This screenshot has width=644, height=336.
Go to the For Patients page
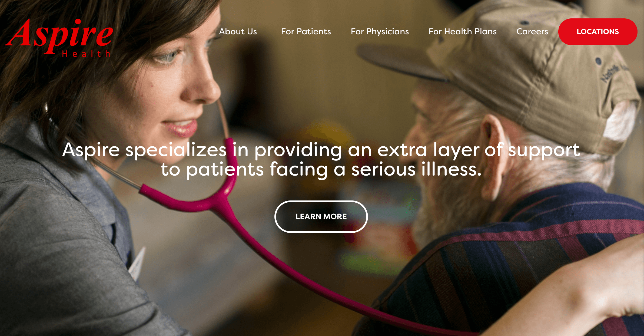306,32
